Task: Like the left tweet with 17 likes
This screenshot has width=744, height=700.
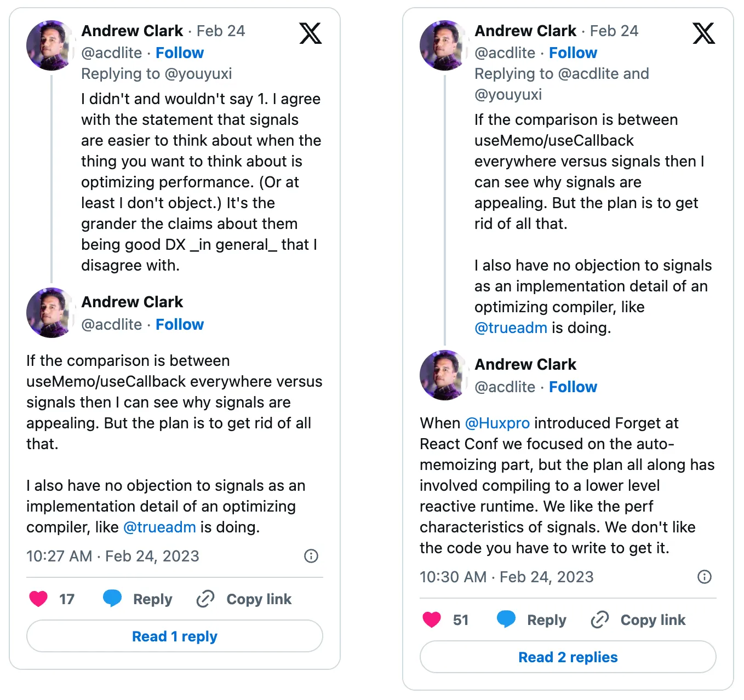Action: click(x=38, y=599)
